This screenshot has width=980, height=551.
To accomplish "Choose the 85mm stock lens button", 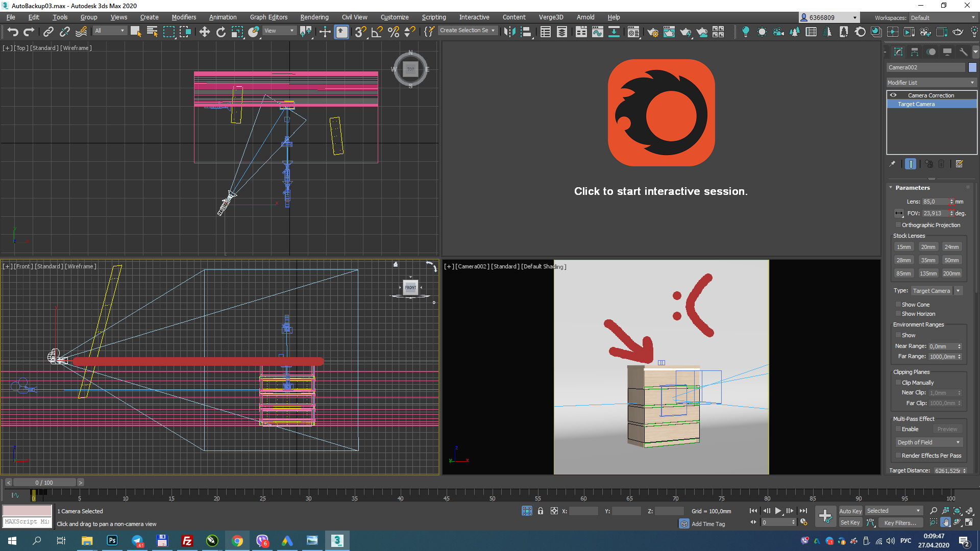I will coord(903,273).
